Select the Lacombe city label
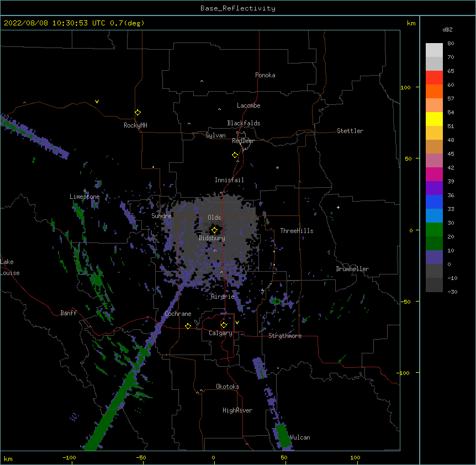 pos(248,105)
